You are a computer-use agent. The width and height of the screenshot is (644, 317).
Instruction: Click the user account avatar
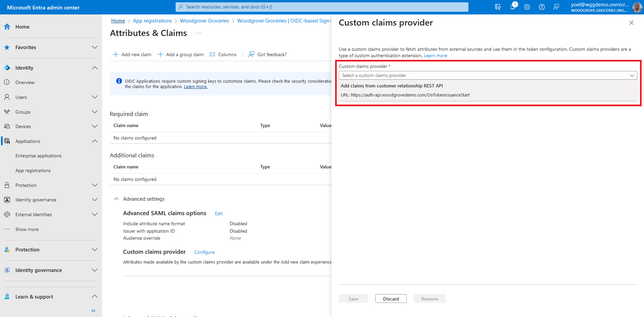[637, 7]
